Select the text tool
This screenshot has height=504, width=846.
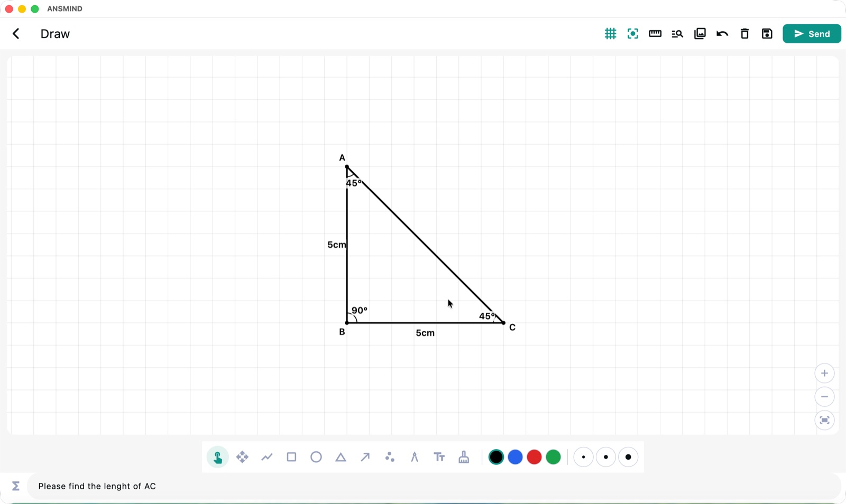tap(439, 457)
